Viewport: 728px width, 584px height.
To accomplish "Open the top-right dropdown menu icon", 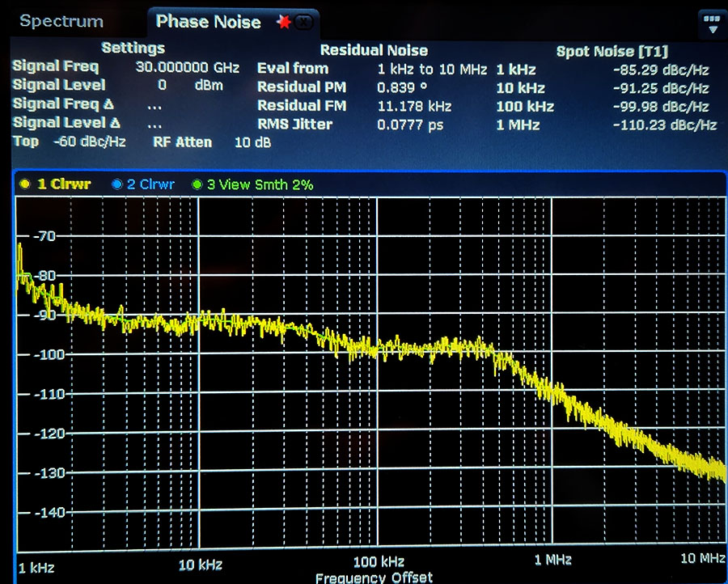I will click(711, 24).
